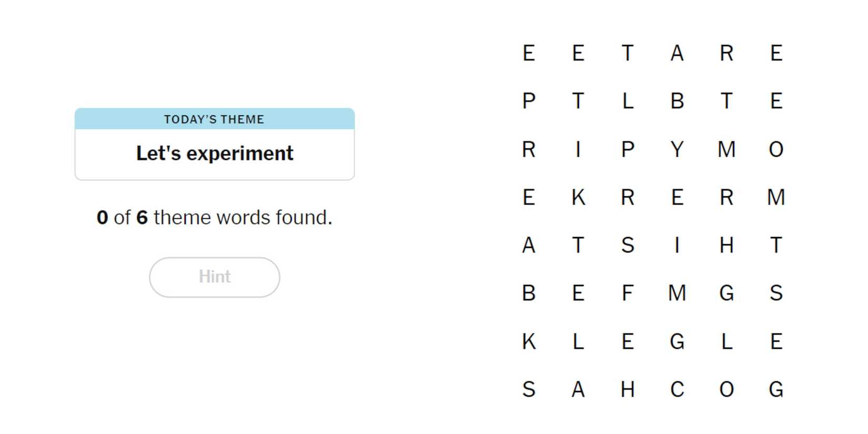Pick the letter S between T and I

(627, 245)
